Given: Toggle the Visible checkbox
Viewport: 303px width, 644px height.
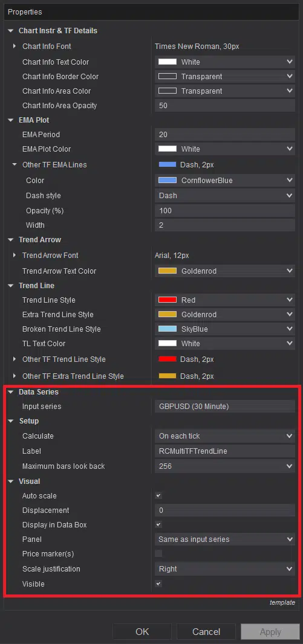Looking at the screenshot, I should pyautogui.click(x=158, y=584).
